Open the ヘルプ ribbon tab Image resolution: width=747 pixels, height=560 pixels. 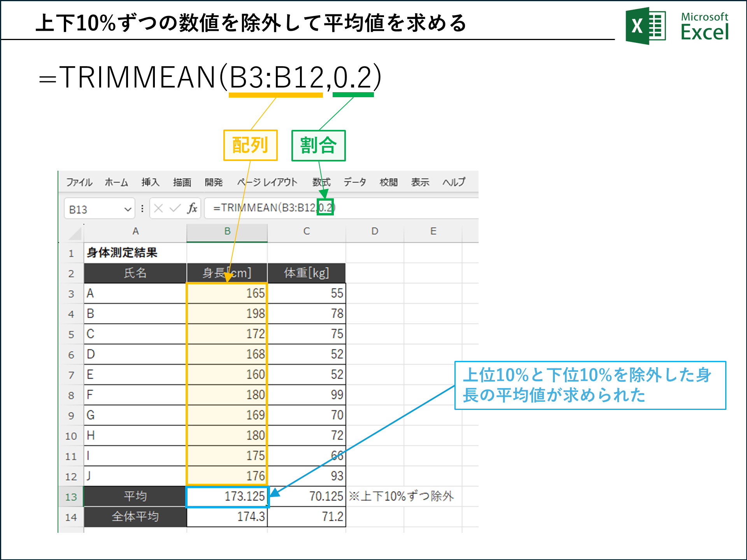[x=453, y=182]
